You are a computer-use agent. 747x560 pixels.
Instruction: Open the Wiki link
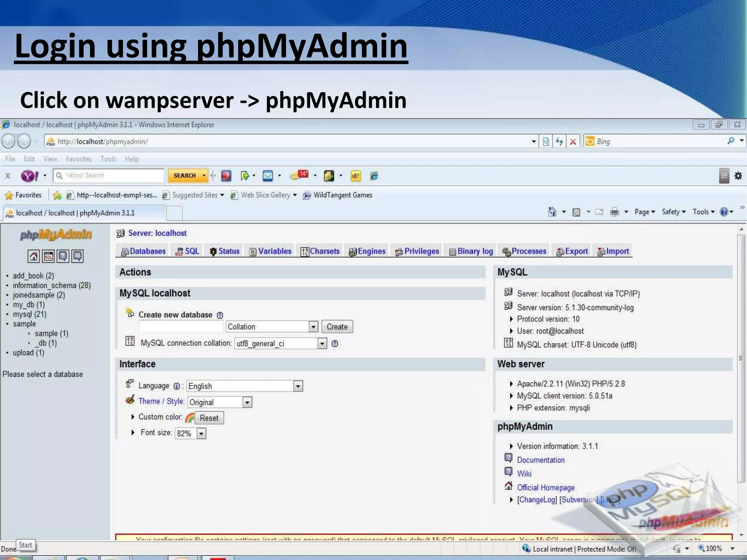(524, 474)
